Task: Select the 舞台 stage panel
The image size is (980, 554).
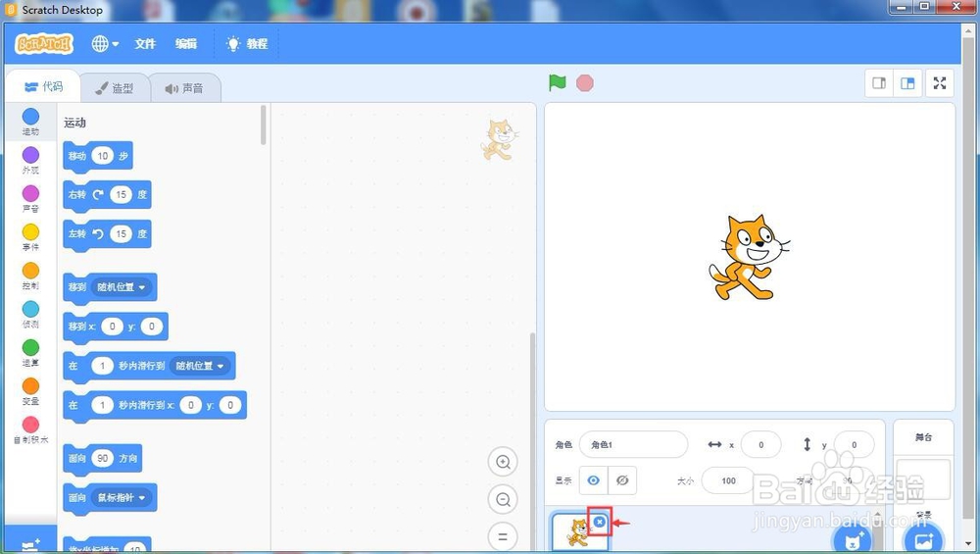Action: [923, 485]
